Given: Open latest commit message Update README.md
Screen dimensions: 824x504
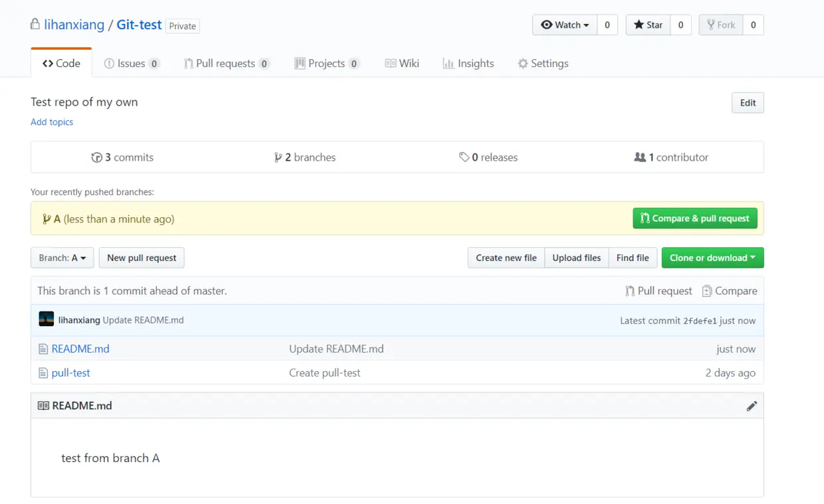Looking at the screenshot, I should point(143,320).
